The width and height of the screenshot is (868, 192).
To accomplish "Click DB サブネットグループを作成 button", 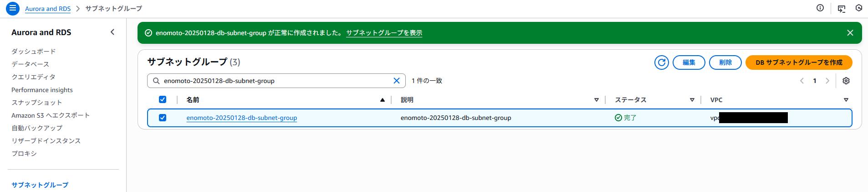I will tap(799, 62).
